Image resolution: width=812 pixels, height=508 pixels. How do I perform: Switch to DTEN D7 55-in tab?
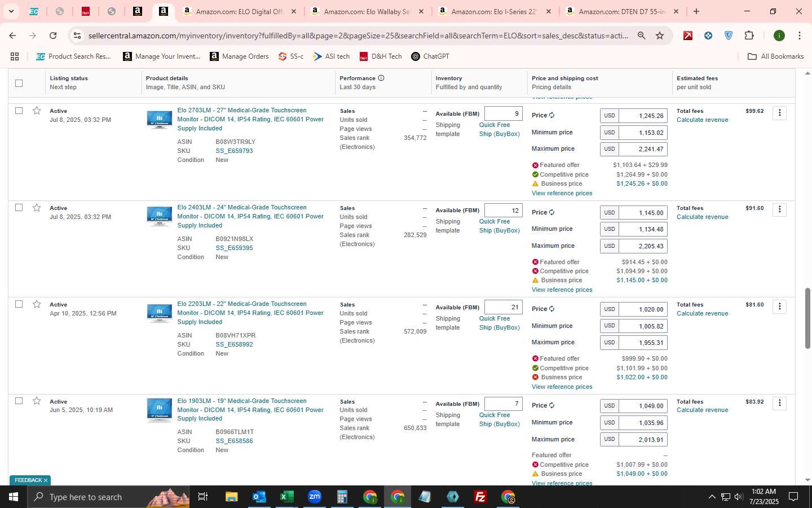[x=621, y=11]
